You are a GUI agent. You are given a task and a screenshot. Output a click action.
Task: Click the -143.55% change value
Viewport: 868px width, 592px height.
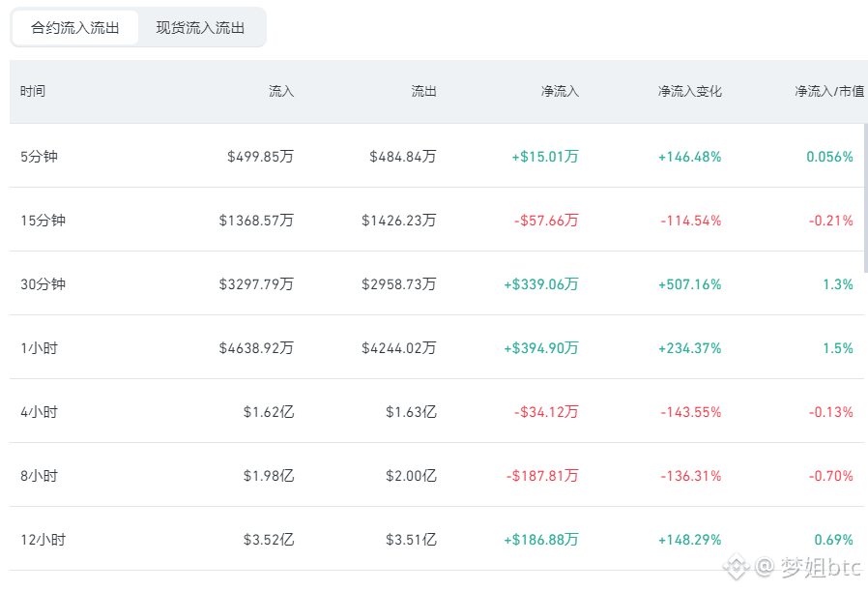pyautogui.click(x=691, y=412)
